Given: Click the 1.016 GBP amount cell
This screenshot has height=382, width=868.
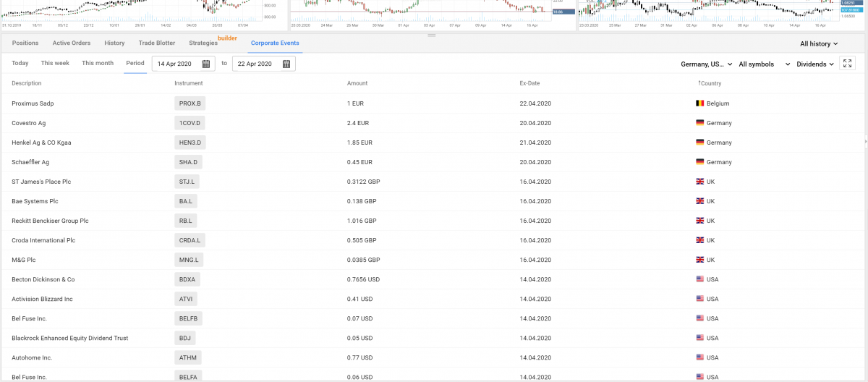Looking at the screenshot, I should point(362,221).
